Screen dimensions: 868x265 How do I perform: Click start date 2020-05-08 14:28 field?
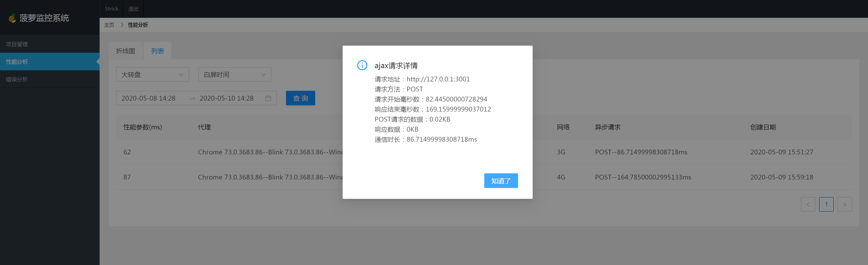pos(148,98)
